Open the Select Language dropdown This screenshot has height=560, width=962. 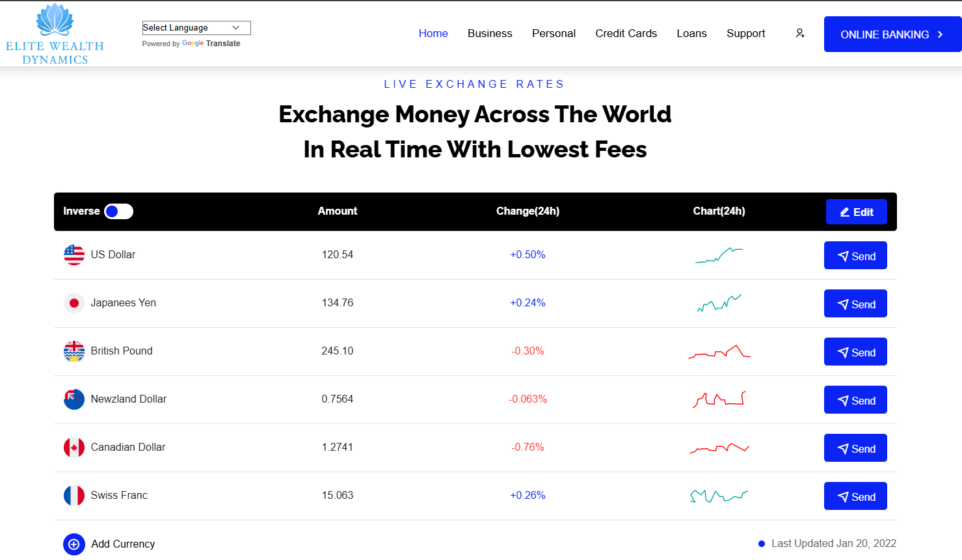[x=196, y=28]
